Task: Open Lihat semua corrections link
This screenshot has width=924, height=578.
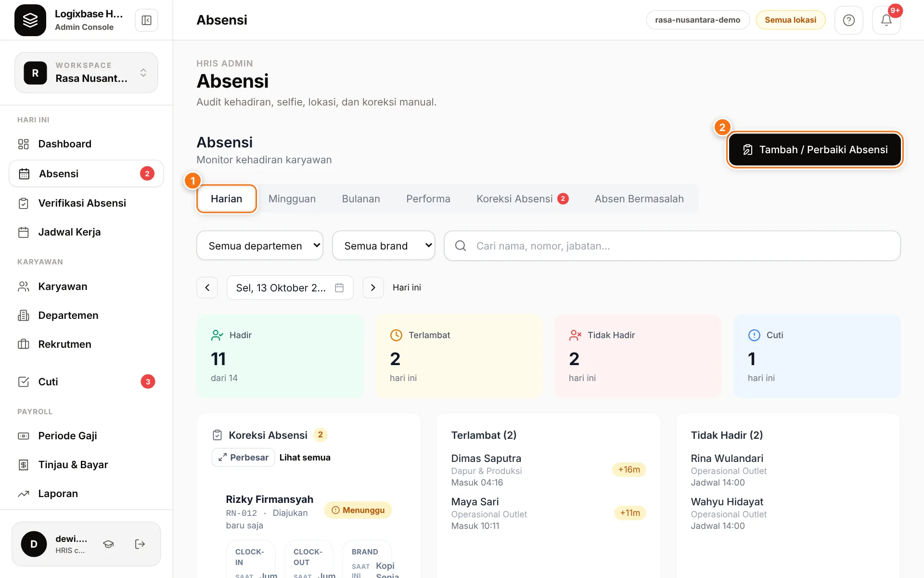Action: tap(305, 458)
